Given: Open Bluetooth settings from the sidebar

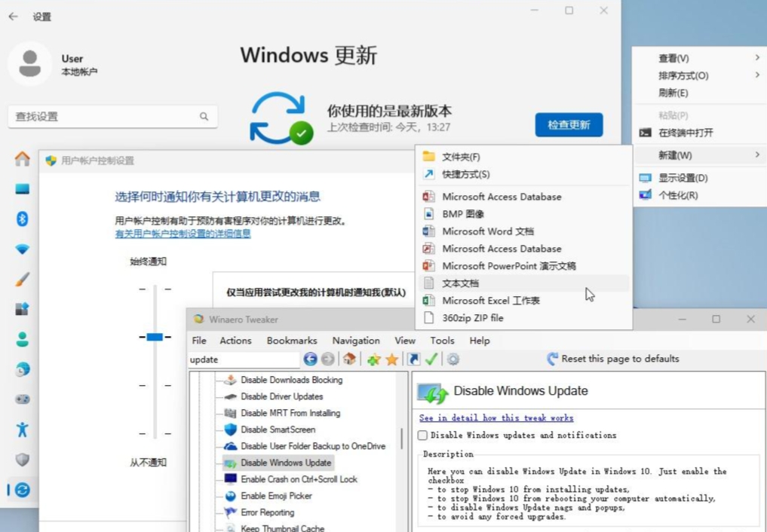Looking at the screenshot, I should (22, 219).
